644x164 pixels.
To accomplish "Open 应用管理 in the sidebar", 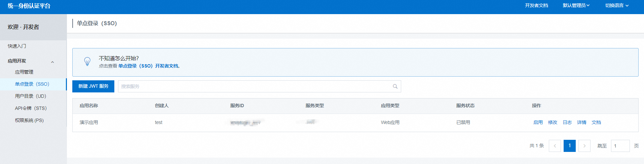I will (24, 72).
